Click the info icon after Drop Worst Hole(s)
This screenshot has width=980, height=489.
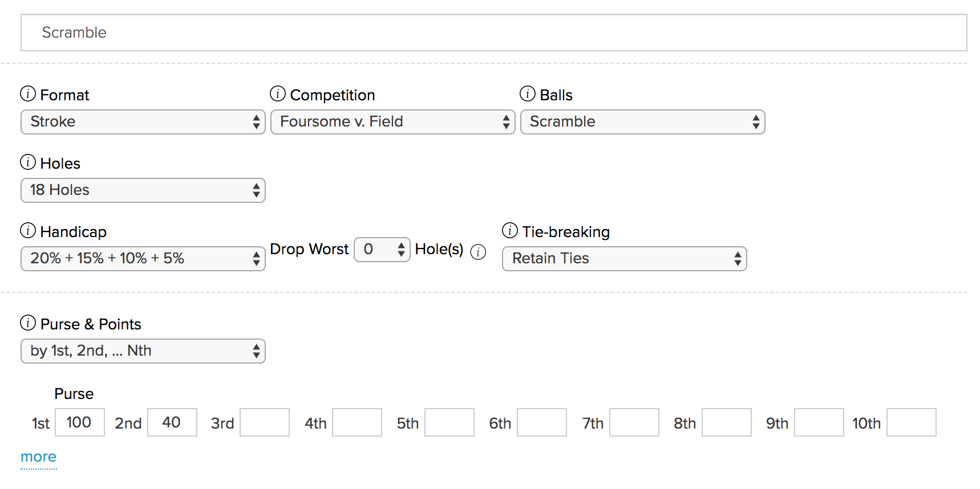point(478,252)
